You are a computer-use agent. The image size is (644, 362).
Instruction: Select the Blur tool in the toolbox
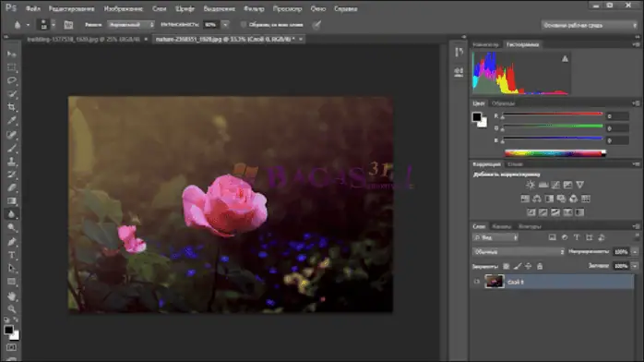[11, 214]
